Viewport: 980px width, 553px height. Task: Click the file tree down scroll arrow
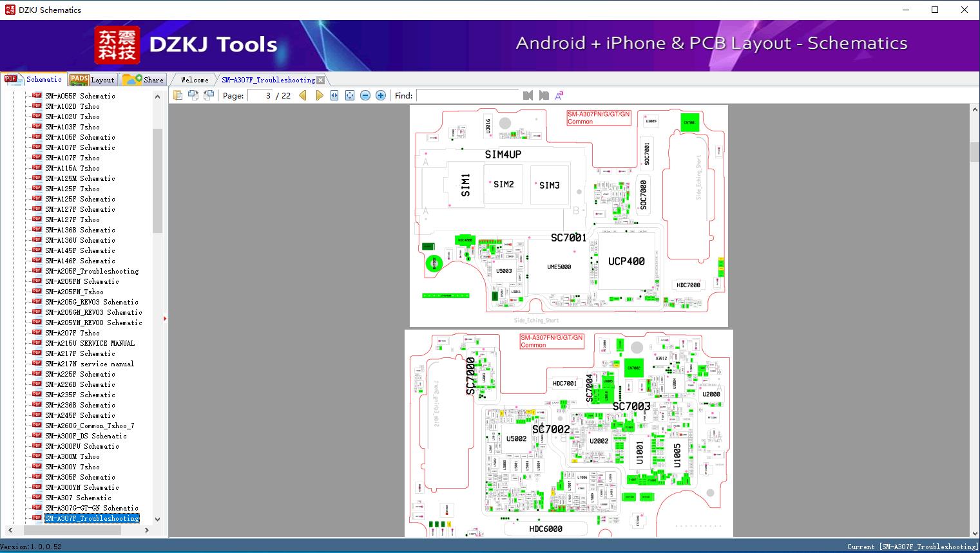click(157, 519)
